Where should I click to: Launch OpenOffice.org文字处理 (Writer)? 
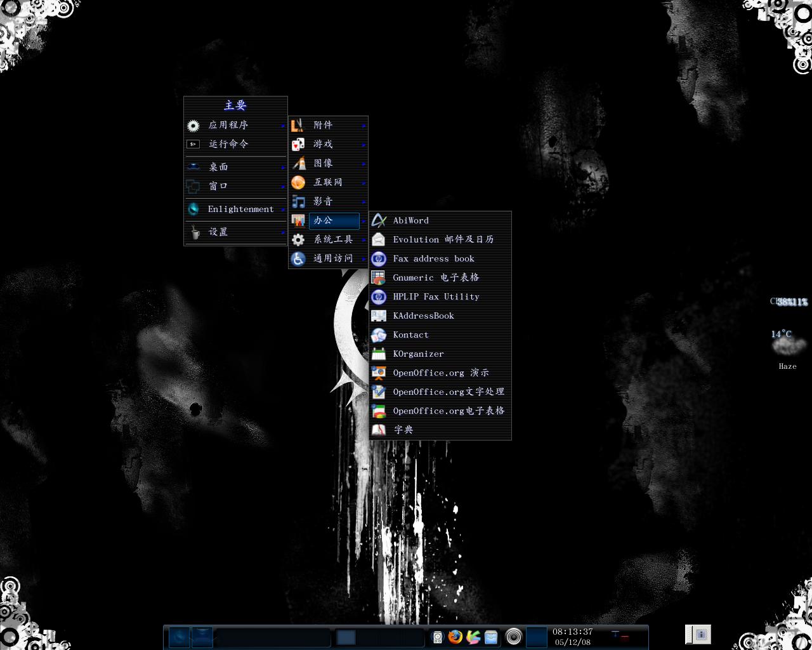coord(440,392)
